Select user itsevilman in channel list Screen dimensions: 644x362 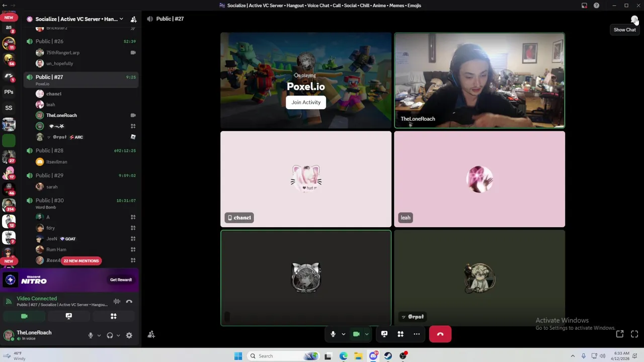pyautogui.click(x=56, y=162)
